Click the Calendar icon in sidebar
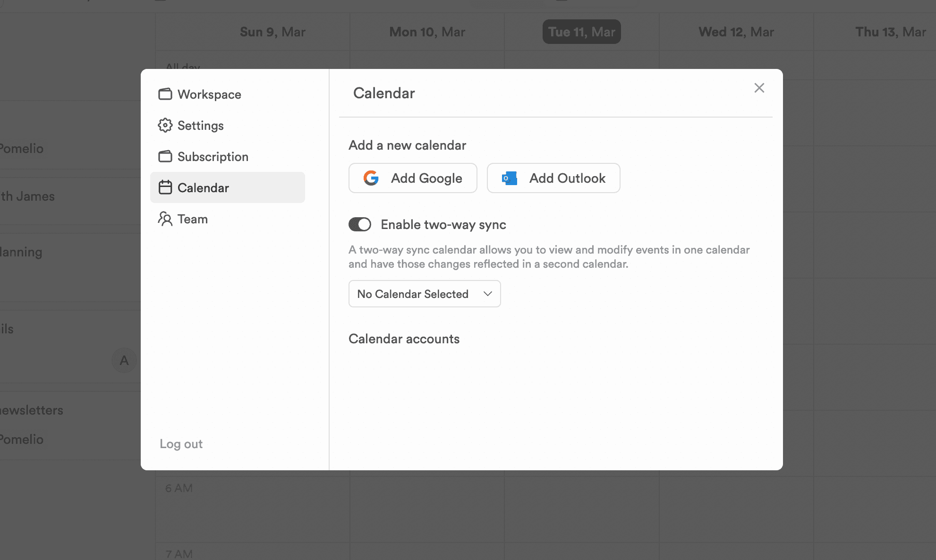Viewport: 936px width, 560px height. tap(165, 187)
